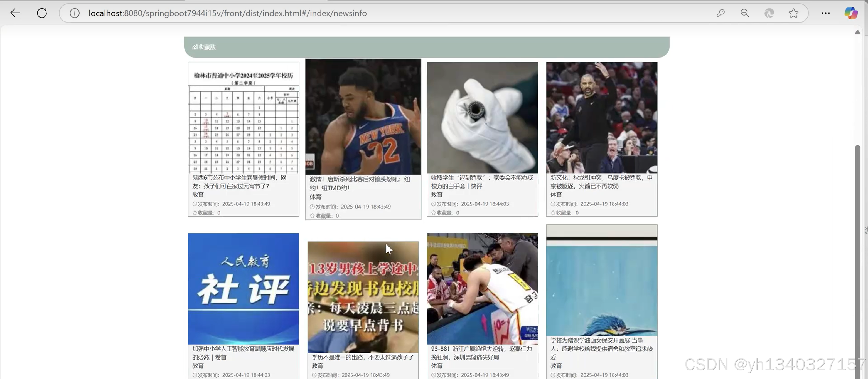
Task: Click the scroll-to-top chevron at page top right
Action: [x=857, y=32]
